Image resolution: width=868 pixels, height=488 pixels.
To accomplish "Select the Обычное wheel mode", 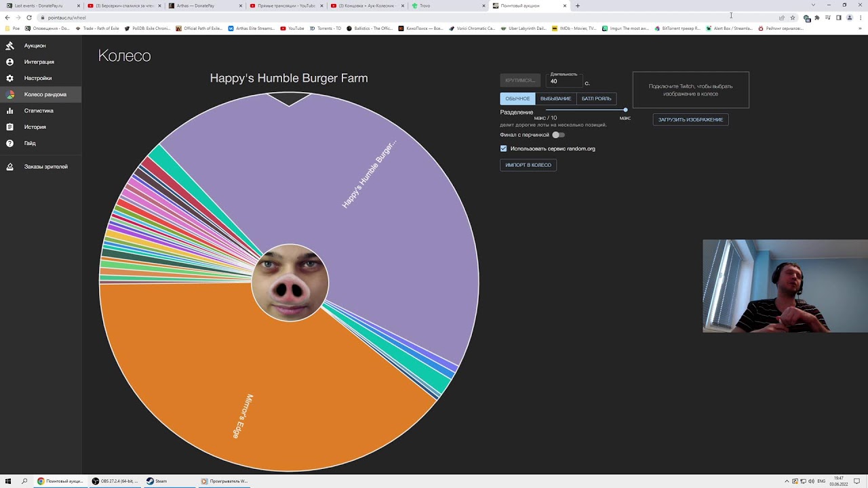I will click(517, 98).
